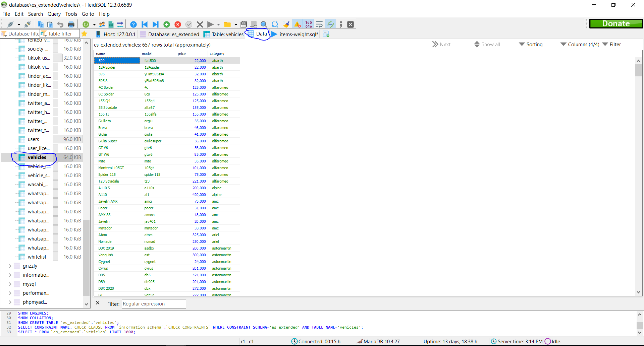Image resolution: width=644 pixels, height=346 pixels.
Task: Open the Tools menu
Action: [71, 14]
